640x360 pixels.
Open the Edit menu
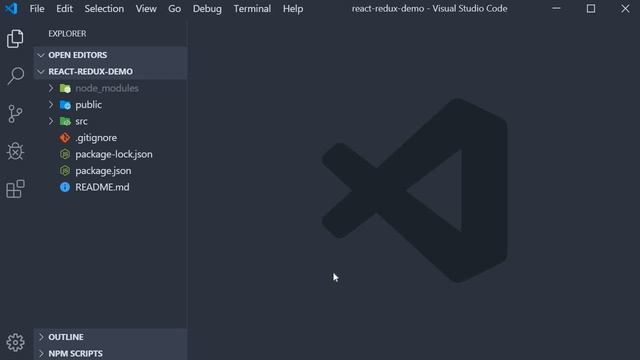[64, 9]
